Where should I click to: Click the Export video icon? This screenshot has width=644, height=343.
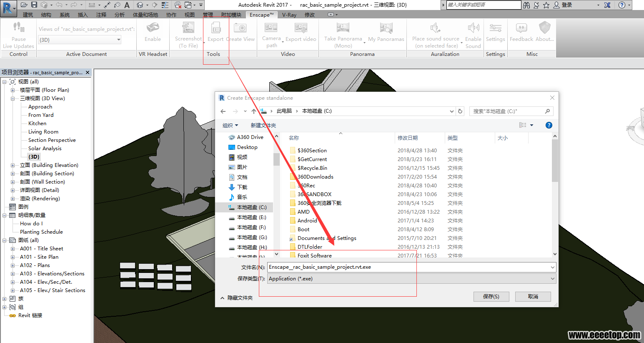(x=301, y=28)
